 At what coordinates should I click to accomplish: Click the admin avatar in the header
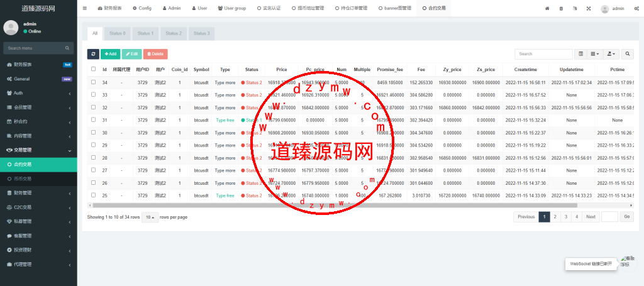point(604,9)
